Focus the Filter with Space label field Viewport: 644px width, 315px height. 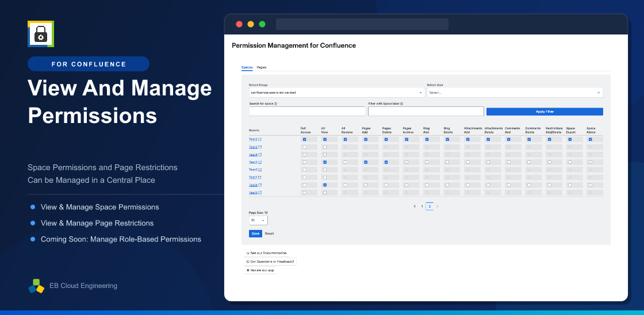426,112
